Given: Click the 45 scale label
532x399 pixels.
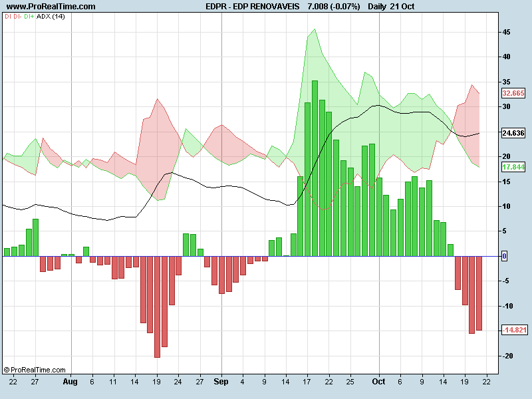Looking at the screenshot, I should click(506, 32).
